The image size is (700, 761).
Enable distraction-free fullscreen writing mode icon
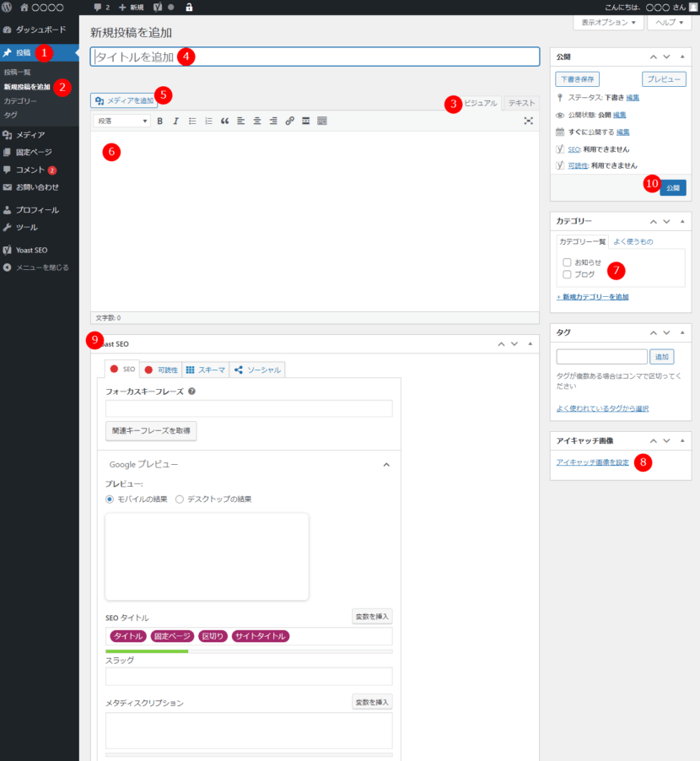[x=529, y=121]
